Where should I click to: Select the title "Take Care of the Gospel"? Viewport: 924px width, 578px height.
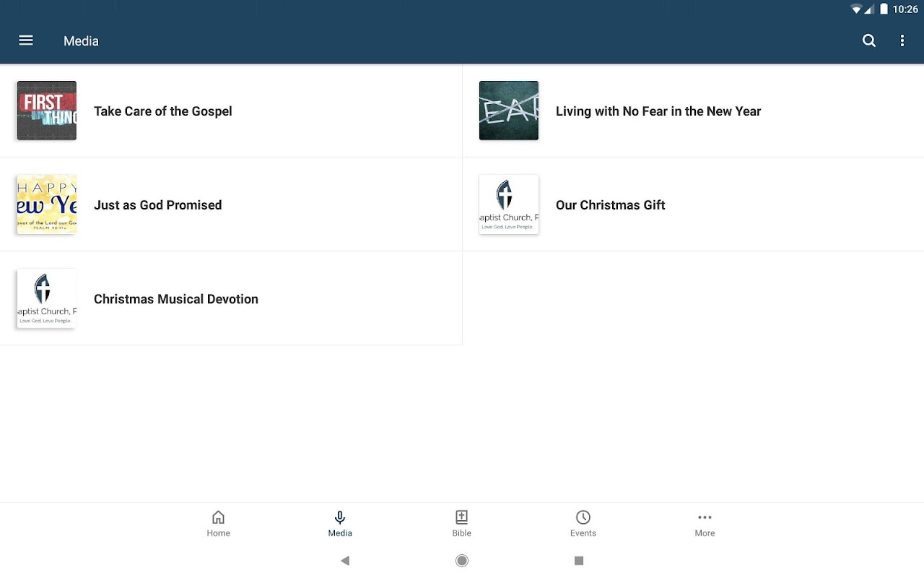163,111
